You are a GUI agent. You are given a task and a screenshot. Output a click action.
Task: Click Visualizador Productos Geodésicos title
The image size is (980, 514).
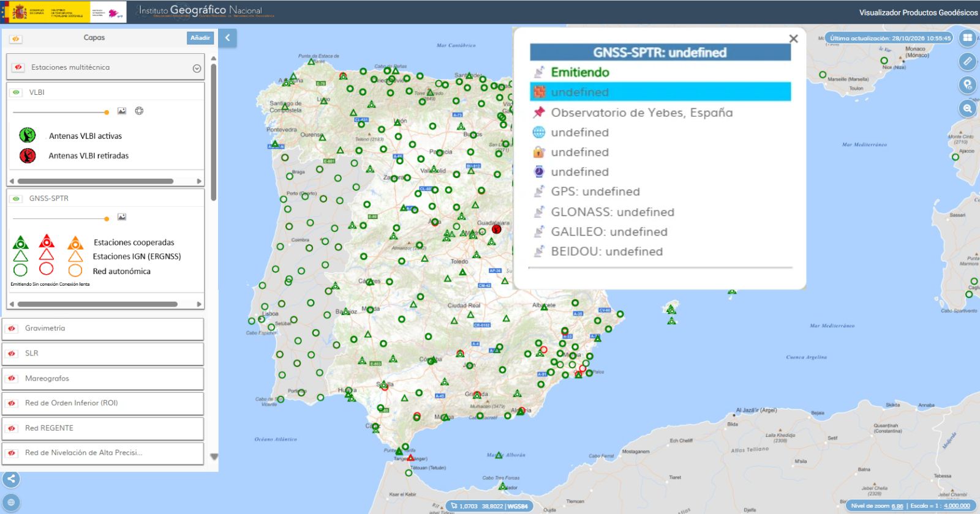(918, 12)
